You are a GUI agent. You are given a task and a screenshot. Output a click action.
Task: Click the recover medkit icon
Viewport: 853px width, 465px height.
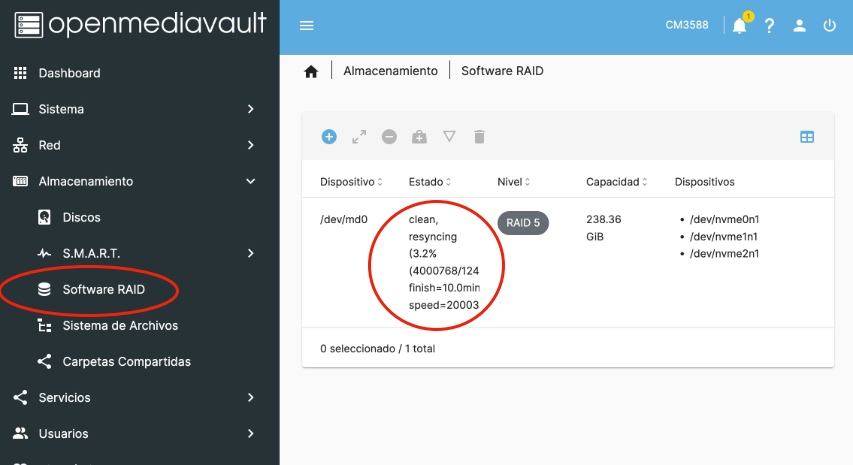point(419,137)
